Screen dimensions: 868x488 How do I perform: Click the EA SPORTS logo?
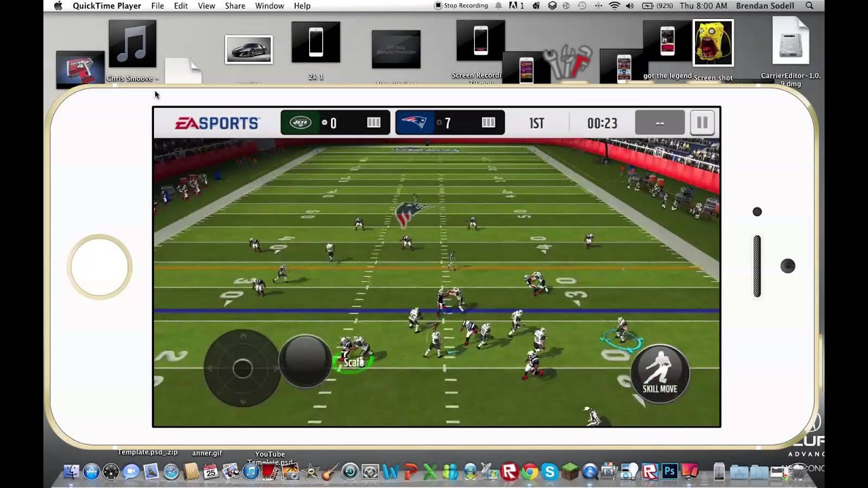click(217, 123)
